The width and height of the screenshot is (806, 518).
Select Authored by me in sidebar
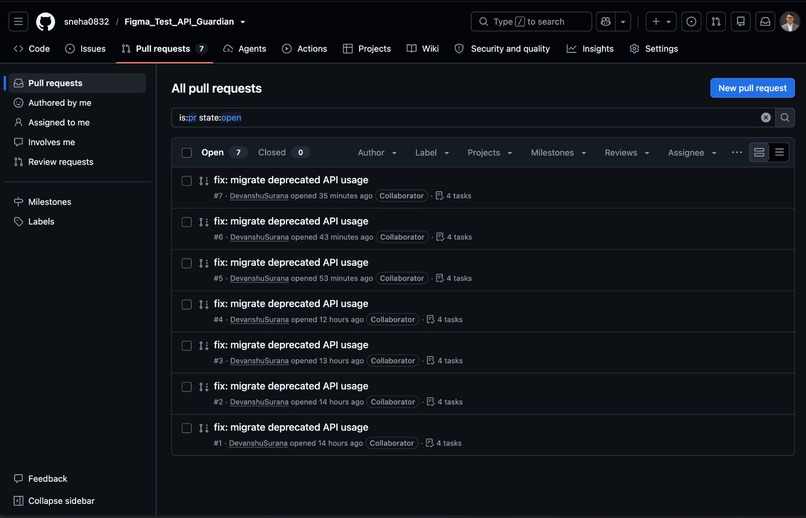[77, 103]
